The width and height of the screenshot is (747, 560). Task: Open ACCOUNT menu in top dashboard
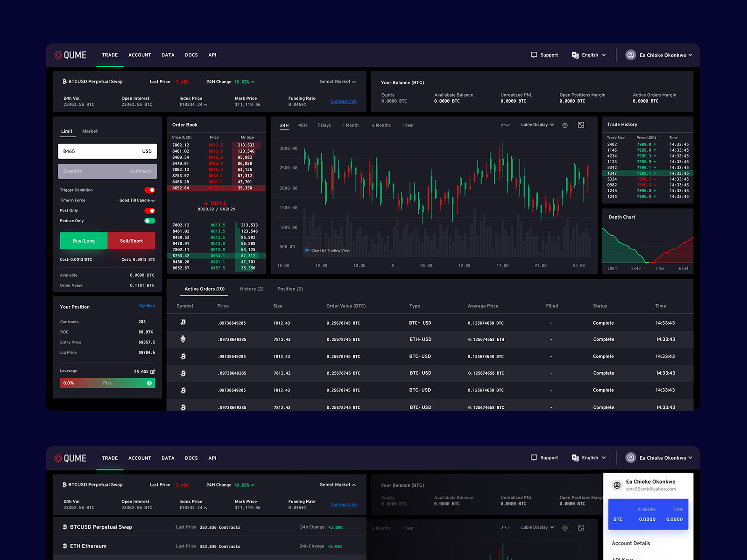click(140, 55)
